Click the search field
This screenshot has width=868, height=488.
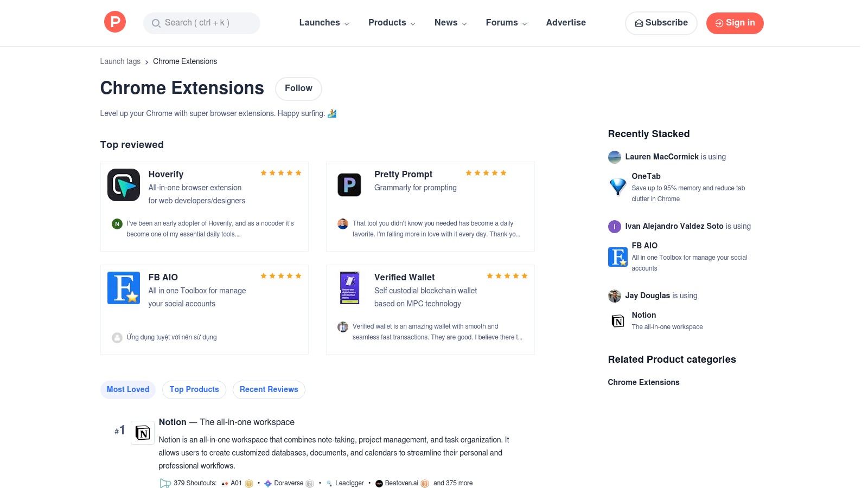(201, 23)
